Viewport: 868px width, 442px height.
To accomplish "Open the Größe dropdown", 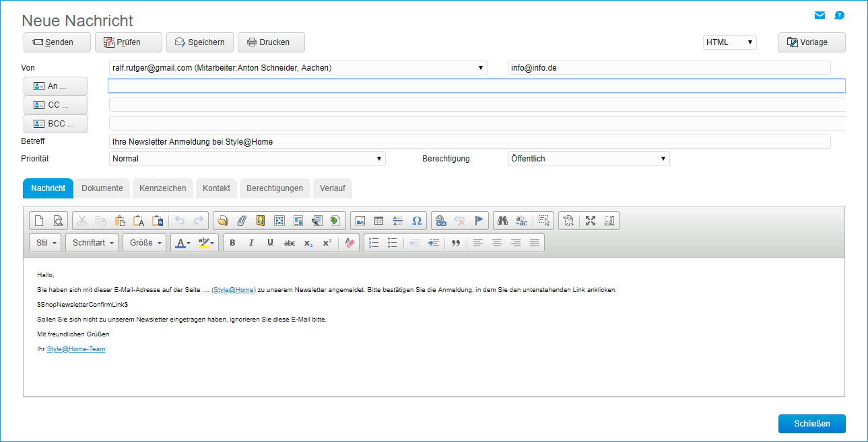I will [x=145, y=243].
